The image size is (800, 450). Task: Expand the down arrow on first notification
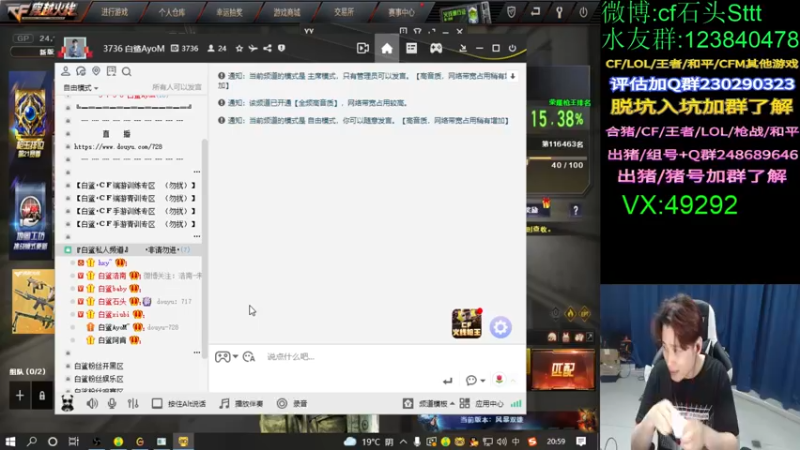point(513,76)
